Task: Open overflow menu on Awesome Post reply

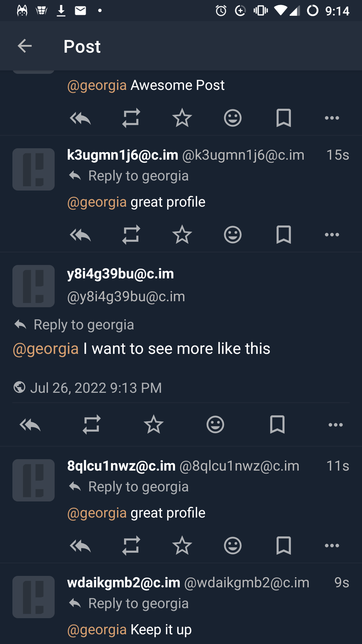Action: pyautogui.click(x=332, y=118)
